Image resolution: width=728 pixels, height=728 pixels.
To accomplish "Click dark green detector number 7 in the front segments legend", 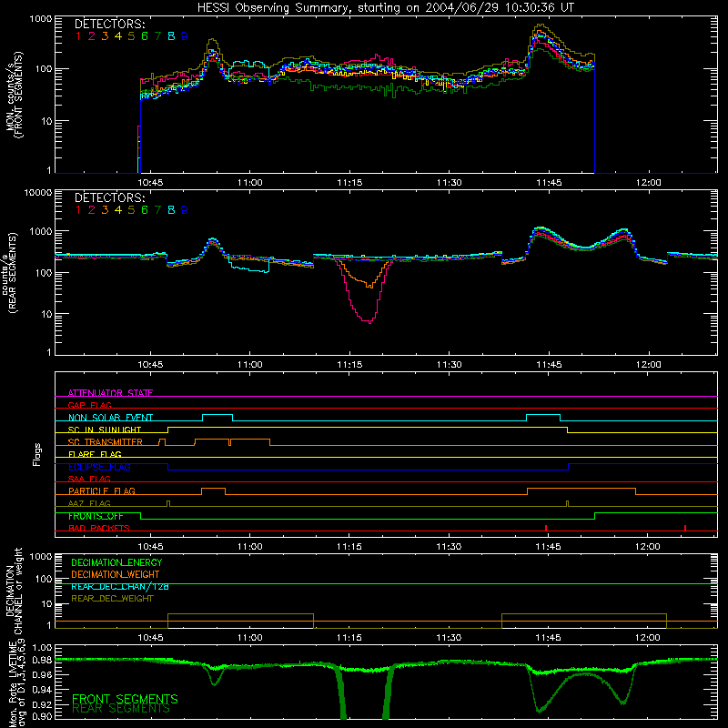I will (157, 36).
